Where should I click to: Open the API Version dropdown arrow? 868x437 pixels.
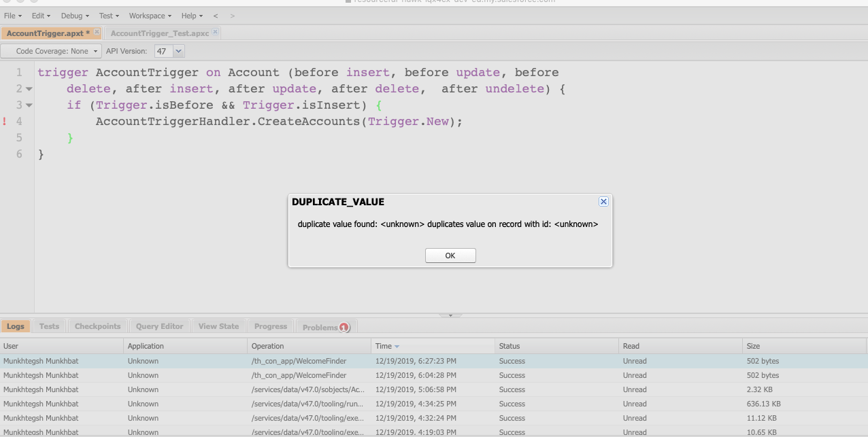coord(178,51)
